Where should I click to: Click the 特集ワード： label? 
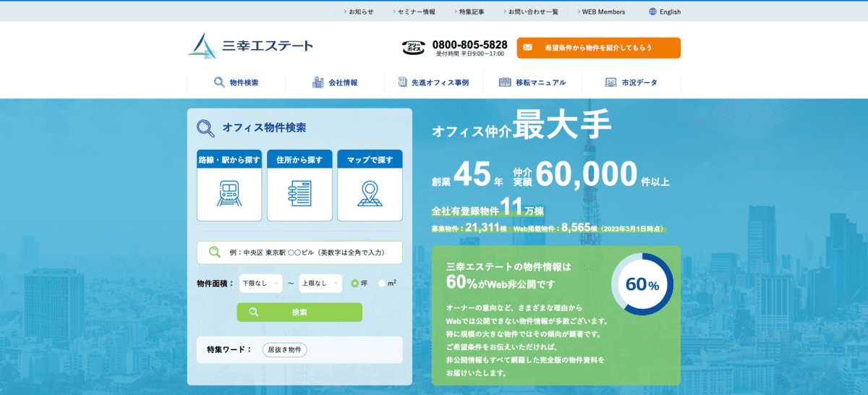coord(229,349)
